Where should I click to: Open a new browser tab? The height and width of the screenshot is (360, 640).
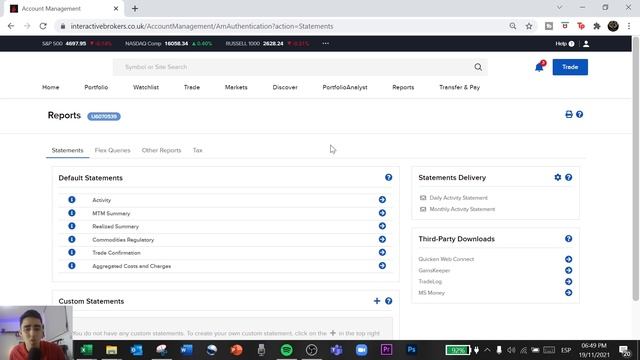coord(135,8)
